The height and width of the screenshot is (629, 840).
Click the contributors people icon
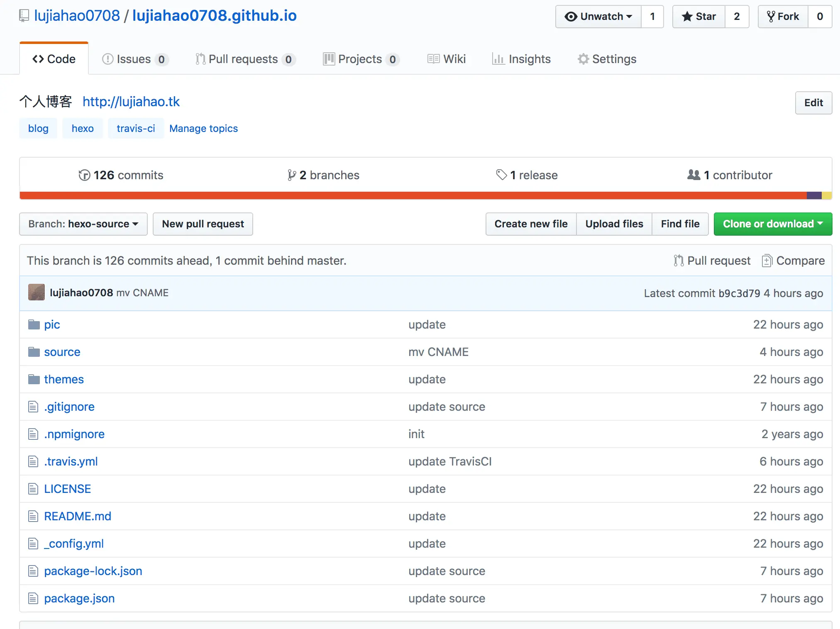tap(693, 175)
